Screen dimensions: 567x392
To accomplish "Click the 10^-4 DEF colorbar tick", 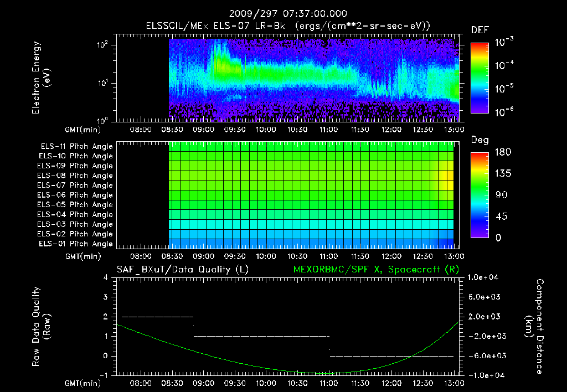I will [x=504, y=65].
